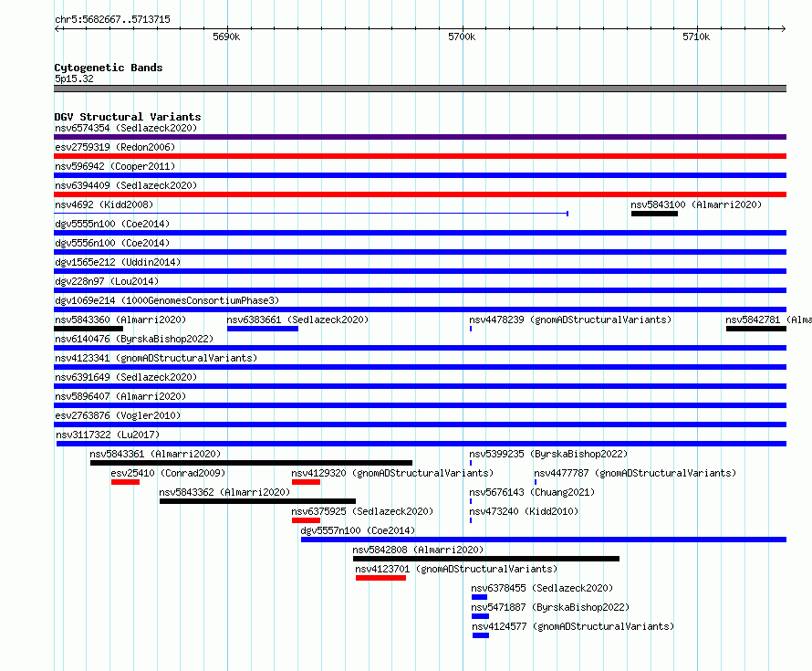Open nsv5843100 (Almarri2020) label
This screenshot has width=812, height=671.
[696, 204]
